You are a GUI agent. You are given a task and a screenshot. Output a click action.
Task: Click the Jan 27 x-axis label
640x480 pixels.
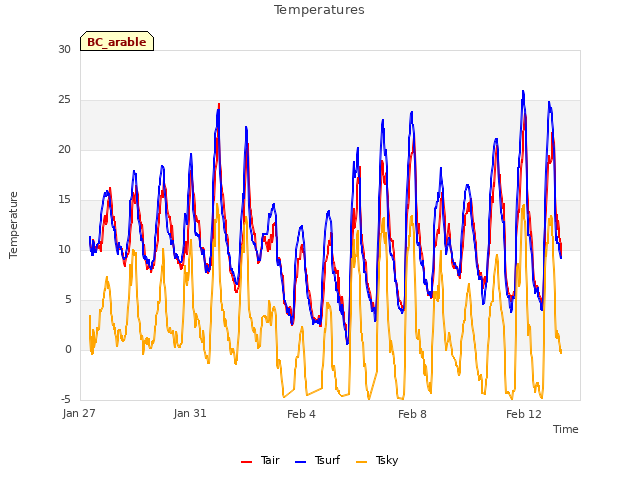79,413
